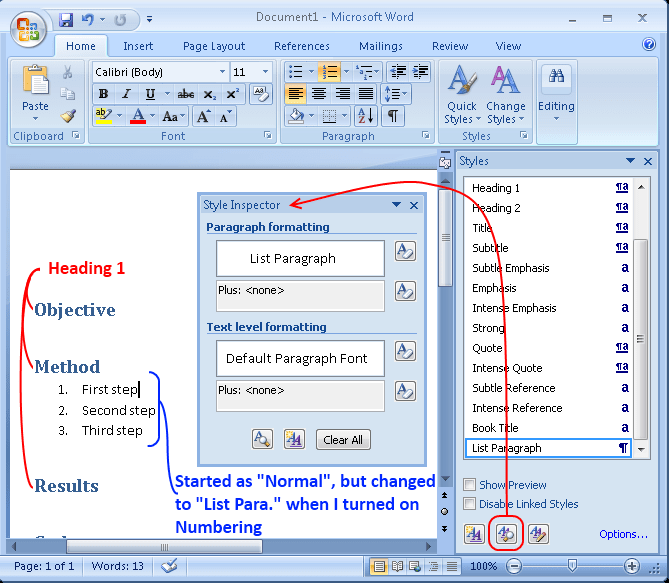Apply Book Title style
The width and height of the screenshot is (669, 583).
click(x=550, y=428)
